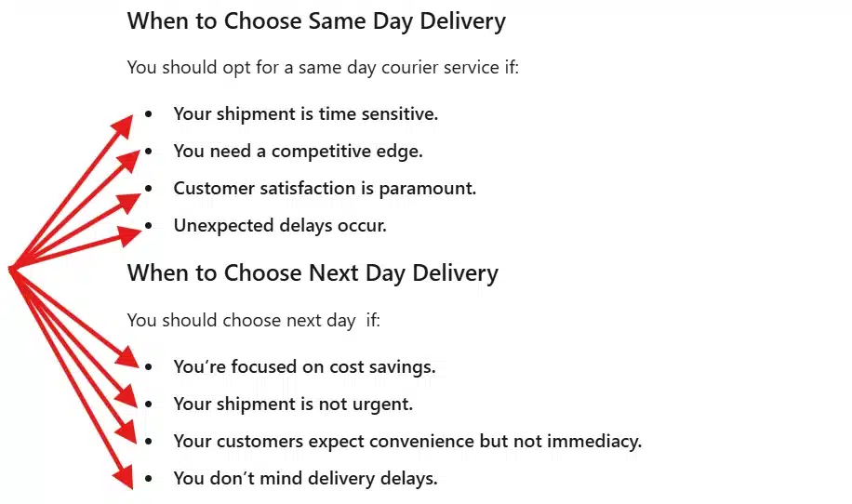Click red arrowhead pointing to 'delivery delays' bullet

tap(124, 477)
